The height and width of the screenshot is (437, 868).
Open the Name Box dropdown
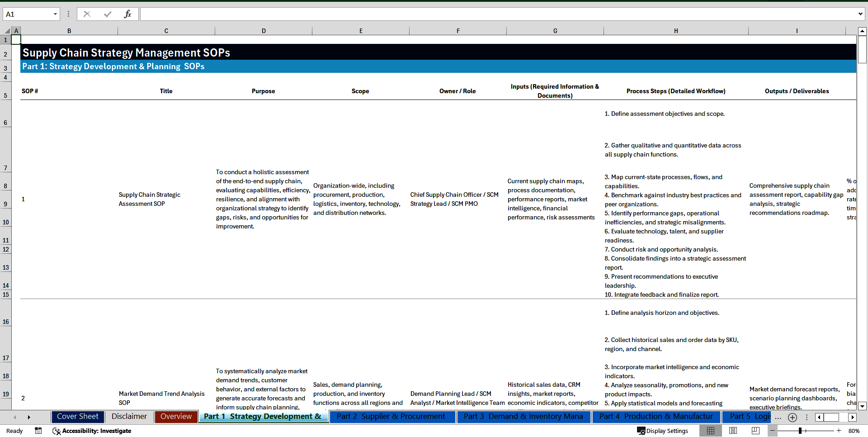[x=56, y=14]
